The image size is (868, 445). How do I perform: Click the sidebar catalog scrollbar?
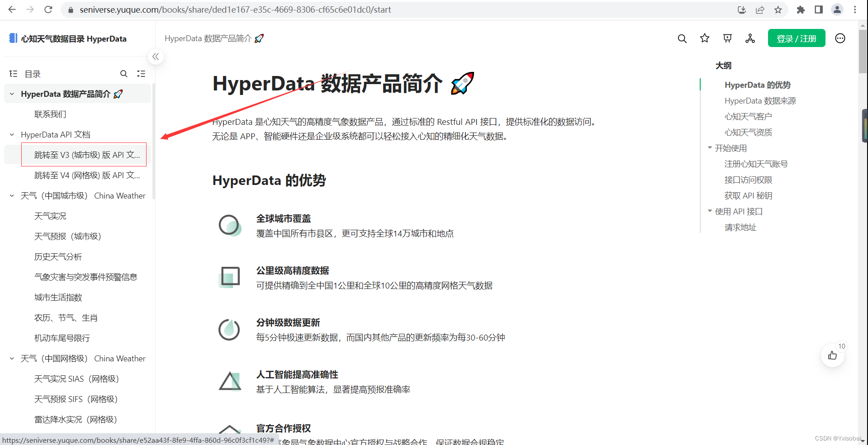point(154,141)
